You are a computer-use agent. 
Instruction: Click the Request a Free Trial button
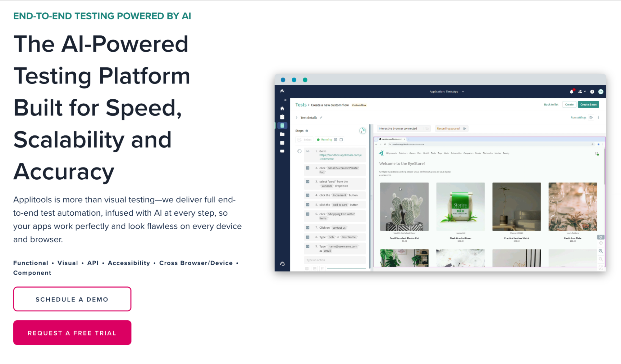(x=72, y=333)
